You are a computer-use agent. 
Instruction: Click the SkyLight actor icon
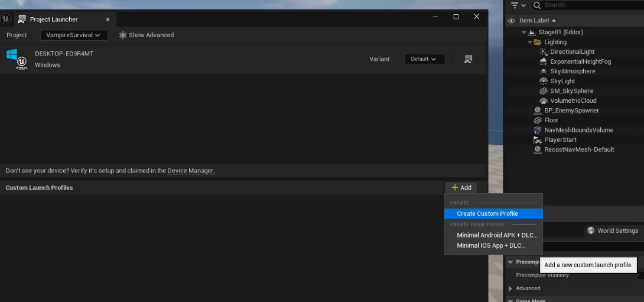tap(544, 82)
